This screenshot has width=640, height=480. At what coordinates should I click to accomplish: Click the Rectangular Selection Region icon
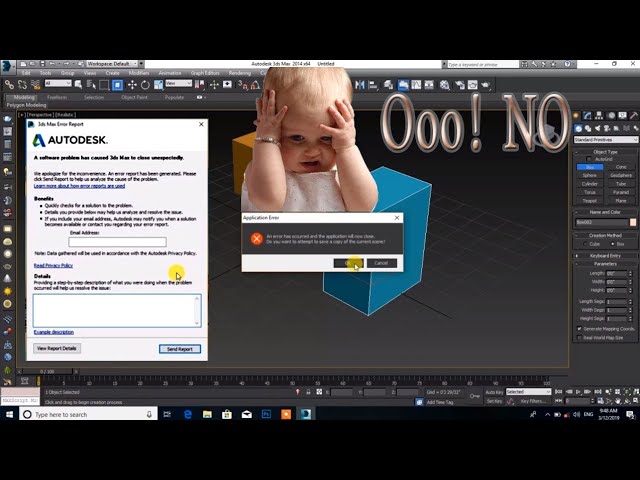point(104,84)
